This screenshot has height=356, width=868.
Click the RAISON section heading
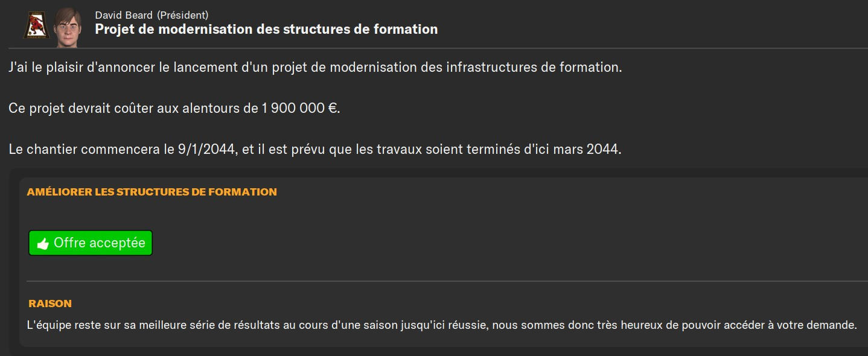[x=50, y=304]
